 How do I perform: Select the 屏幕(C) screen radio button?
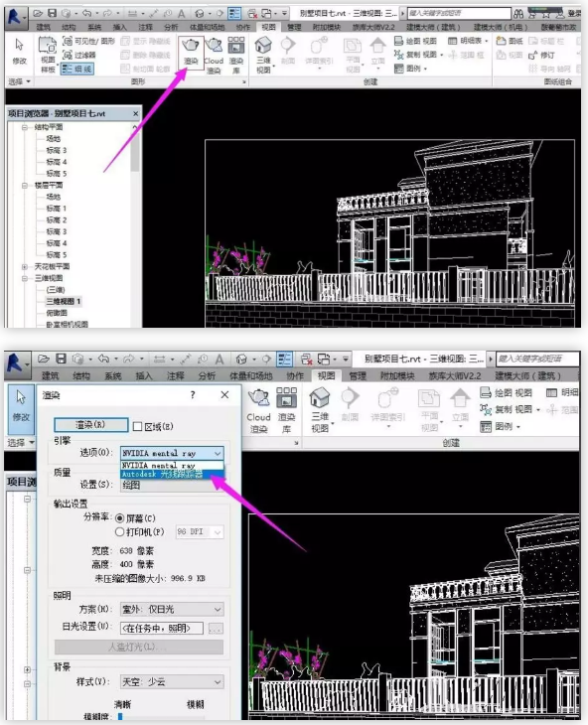click(x=120, y=518)
